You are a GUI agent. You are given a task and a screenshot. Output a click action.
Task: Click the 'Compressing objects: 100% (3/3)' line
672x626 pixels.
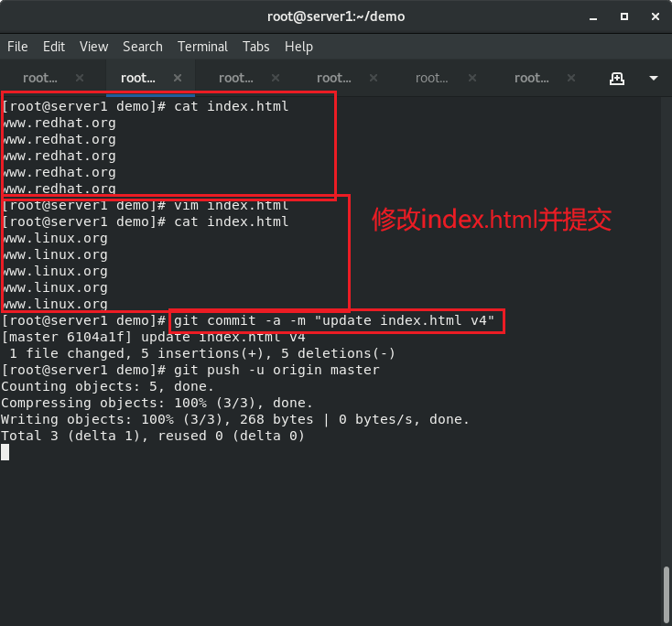pos(157,404)
